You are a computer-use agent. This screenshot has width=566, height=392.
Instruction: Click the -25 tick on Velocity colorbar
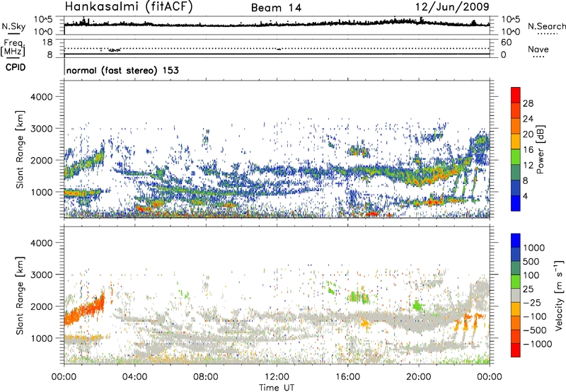click(531, 302)
